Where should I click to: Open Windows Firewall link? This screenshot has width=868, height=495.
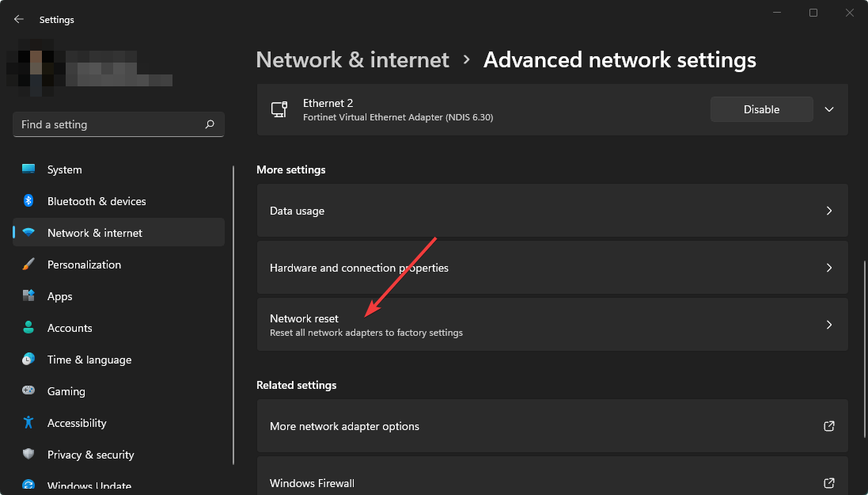[x=552, y=482]
